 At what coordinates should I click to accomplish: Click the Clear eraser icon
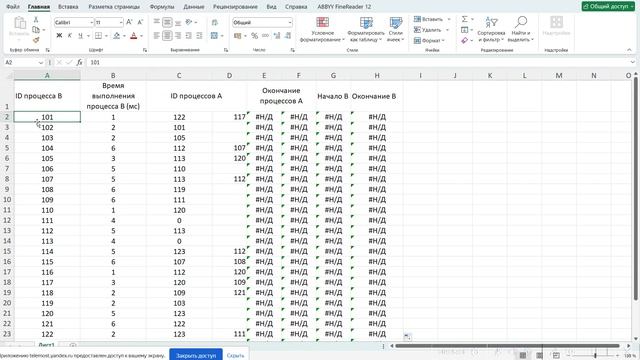(x=464, y=40)
